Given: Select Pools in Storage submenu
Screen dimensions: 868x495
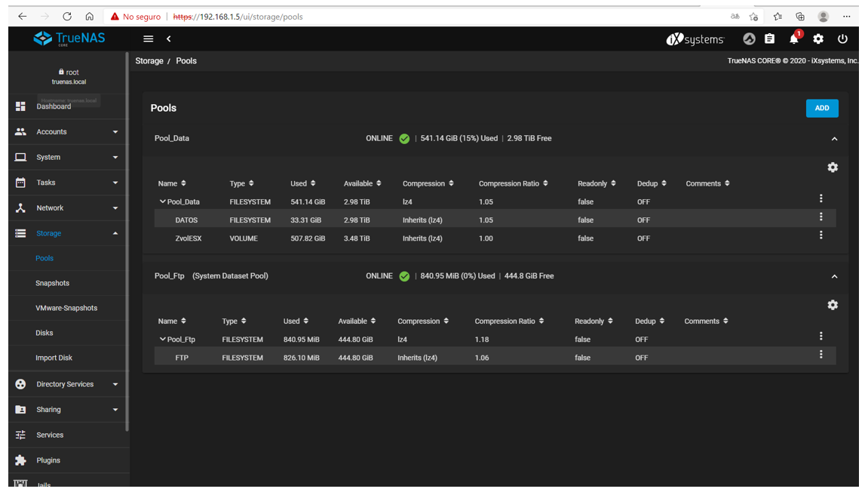Looking at the screenshot, I should pyautogui.click(x=44, y=259).
